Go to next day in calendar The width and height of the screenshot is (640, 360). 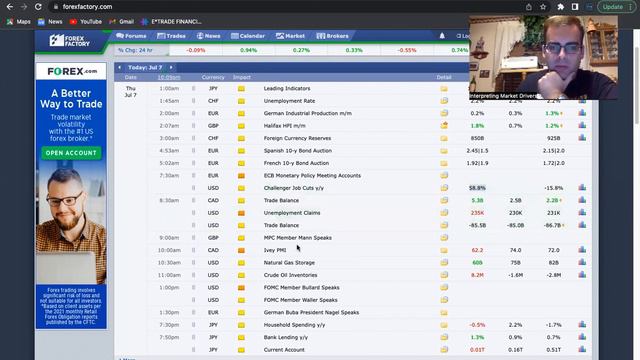[x=171, y=67]
